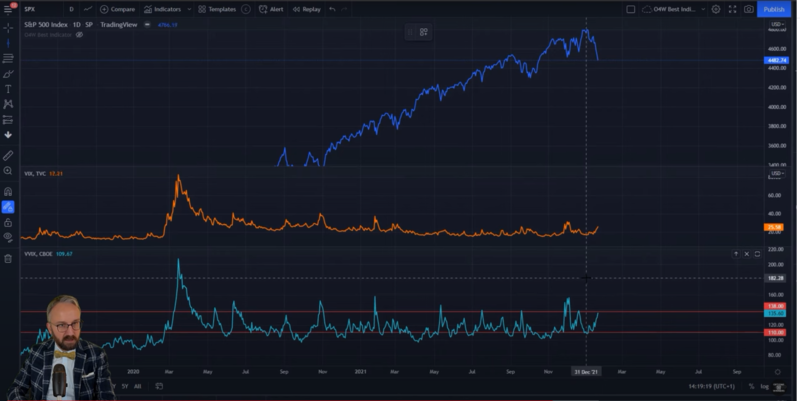
Task: Click the Alert button
Action: pyautogui.click(x=270, y=9)
